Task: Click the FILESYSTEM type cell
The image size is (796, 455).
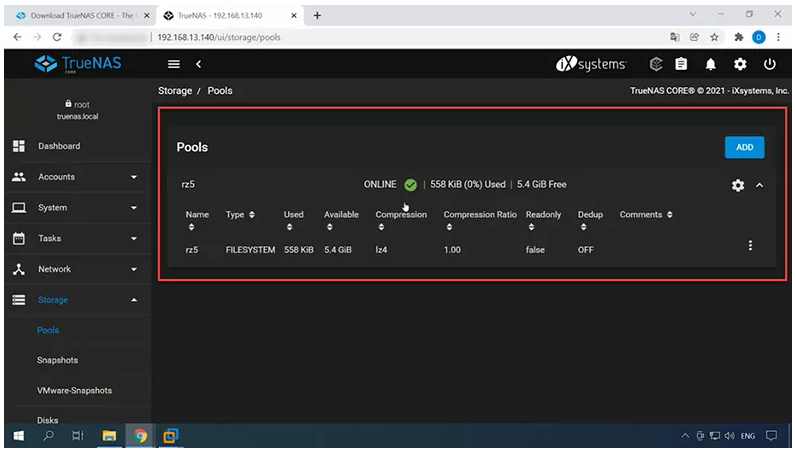Action: click(x=250, y=250)
